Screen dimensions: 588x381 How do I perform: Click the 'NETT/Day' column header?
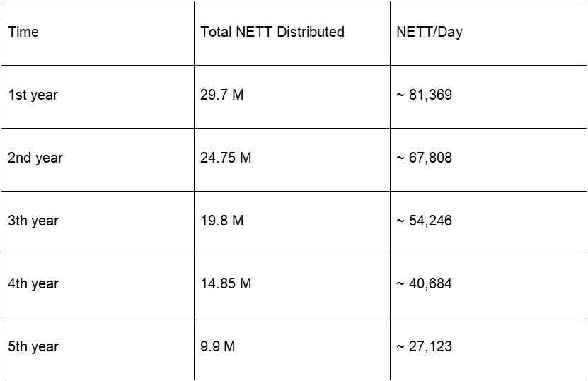click(x=430, y=32)
